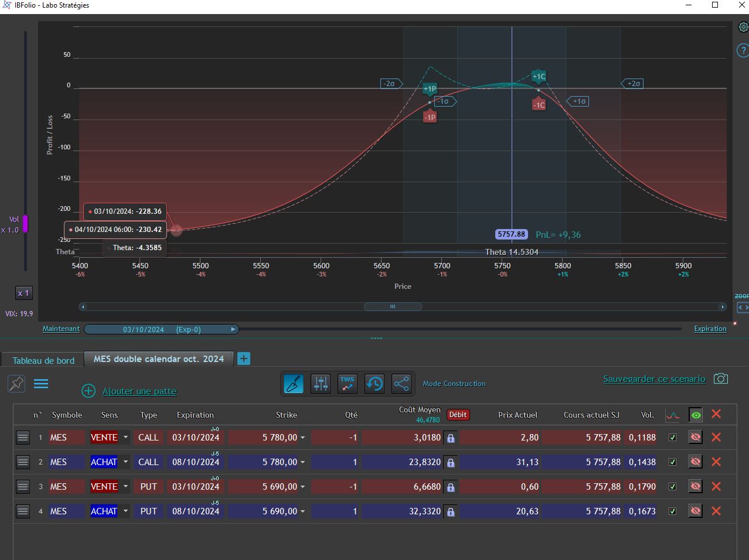This screenshot has height=560, width=749.
Task: Click the date timeline slider 03/10/2024
Action: [161, 329]
